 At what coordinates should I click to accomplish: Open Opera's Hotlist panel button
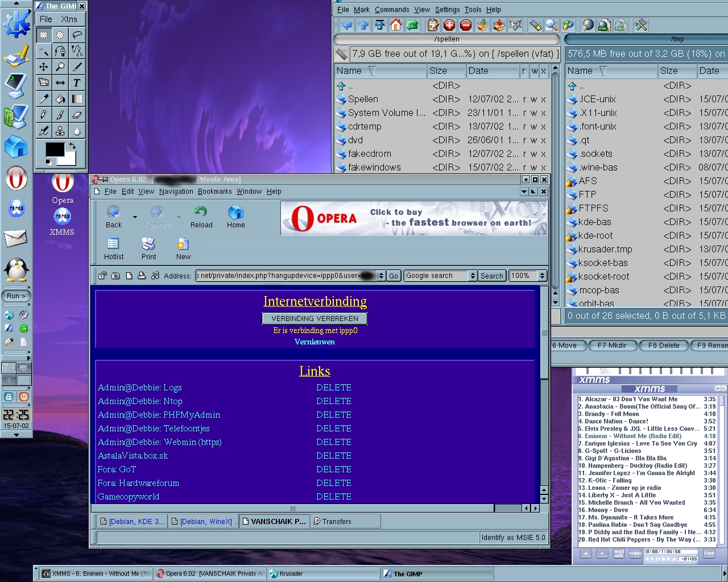click(113, 249)
